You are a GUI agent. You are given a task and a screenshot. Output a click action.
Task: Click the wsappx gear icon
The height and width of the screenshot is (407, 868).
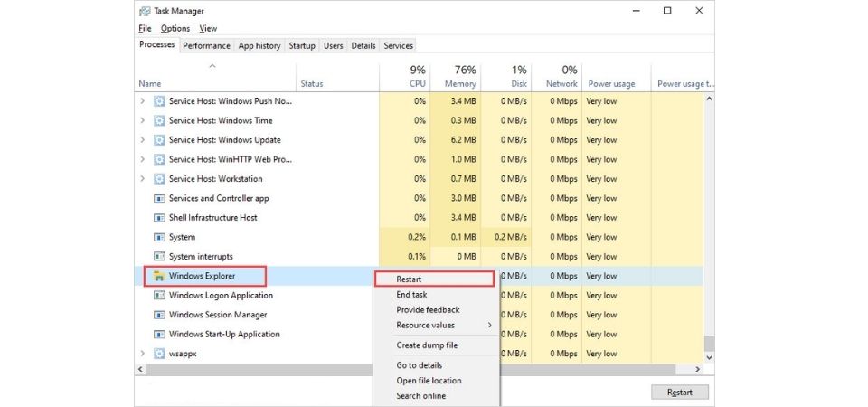tap(159, 354)
